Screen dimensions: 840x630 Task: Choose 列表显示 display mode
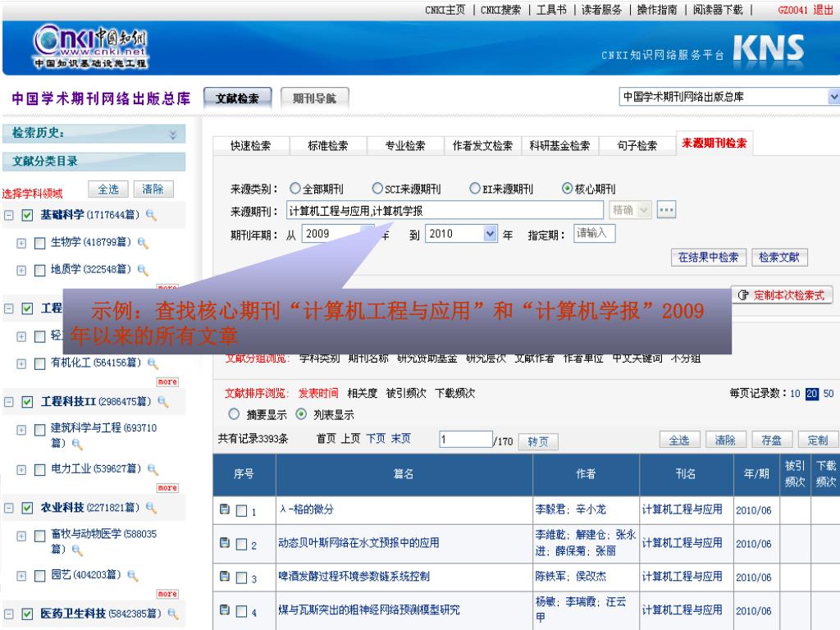(x=301, y=414)
